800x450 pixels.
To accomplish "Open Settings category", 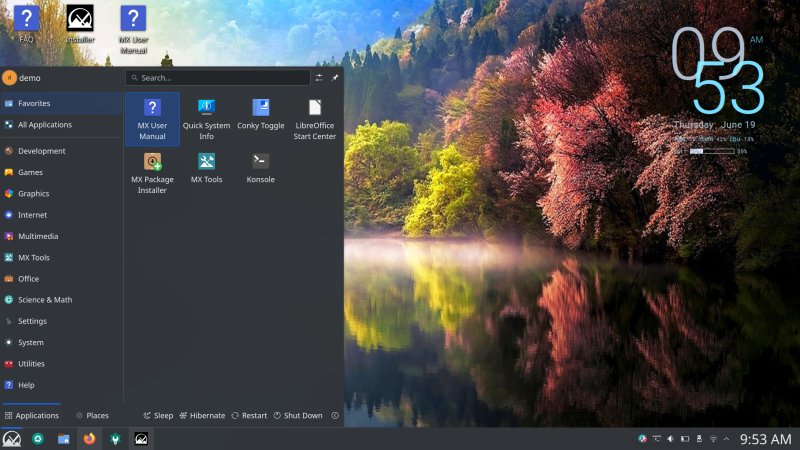I will pyautogui.click(x=61, y=321).
